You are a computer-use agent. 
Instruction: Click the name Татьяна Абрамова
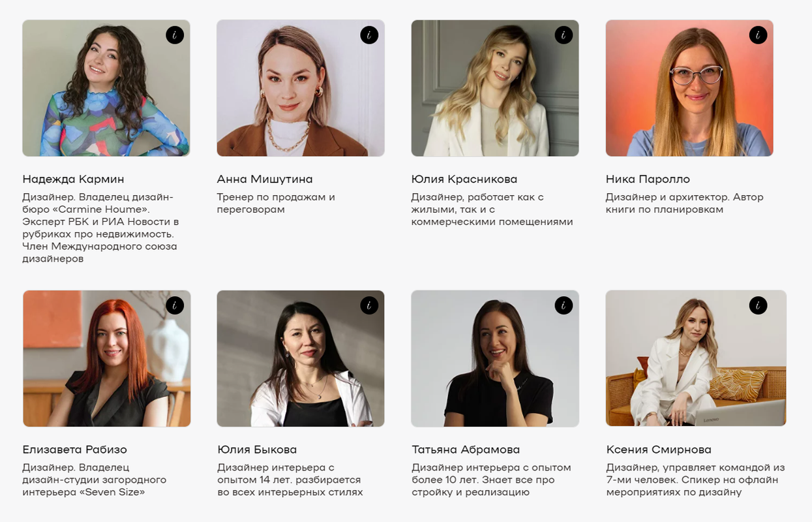(x=466, y=450)
